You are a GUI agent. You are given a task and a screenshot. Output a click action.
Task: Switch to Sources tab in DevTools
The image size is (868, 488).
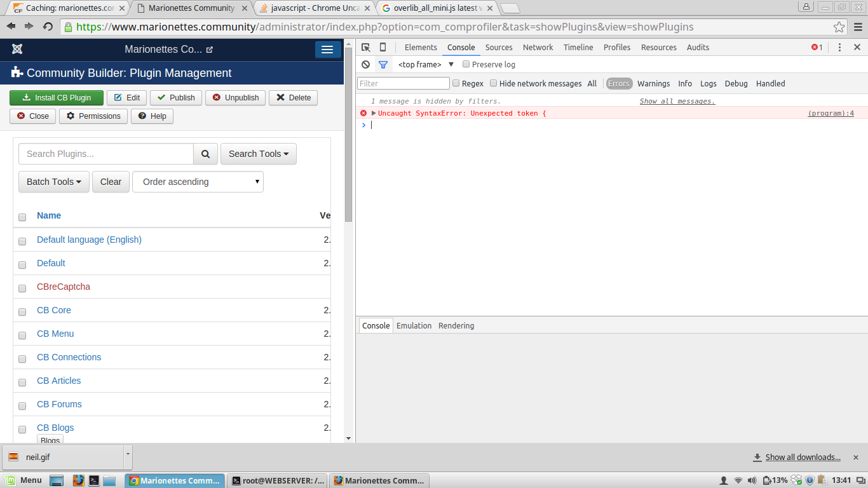point(499,47)
